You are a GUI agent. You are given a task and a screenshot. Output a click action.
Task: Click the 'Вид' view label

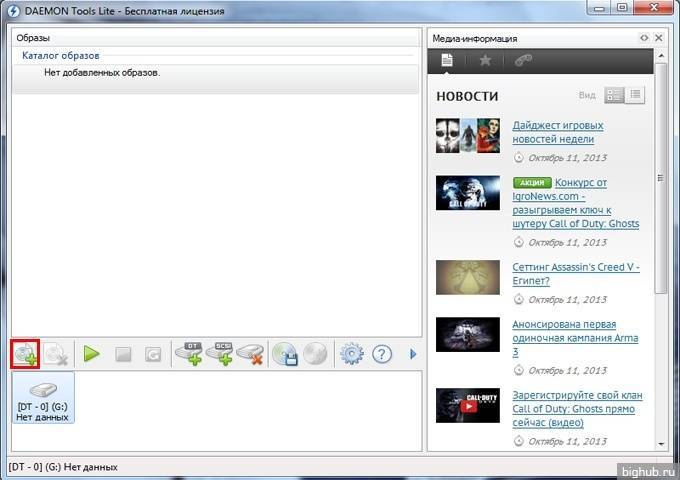pos(587,95)
